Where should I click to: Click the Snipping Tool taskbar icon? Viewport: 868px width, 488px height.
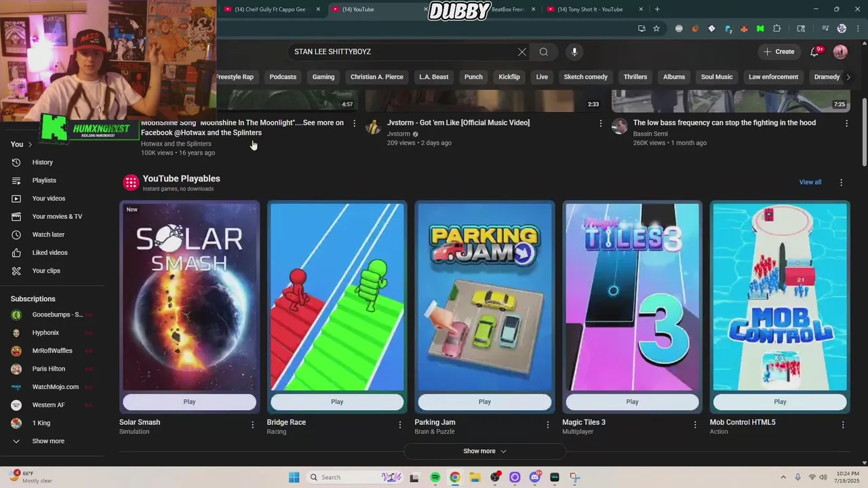tap(574, 477)
